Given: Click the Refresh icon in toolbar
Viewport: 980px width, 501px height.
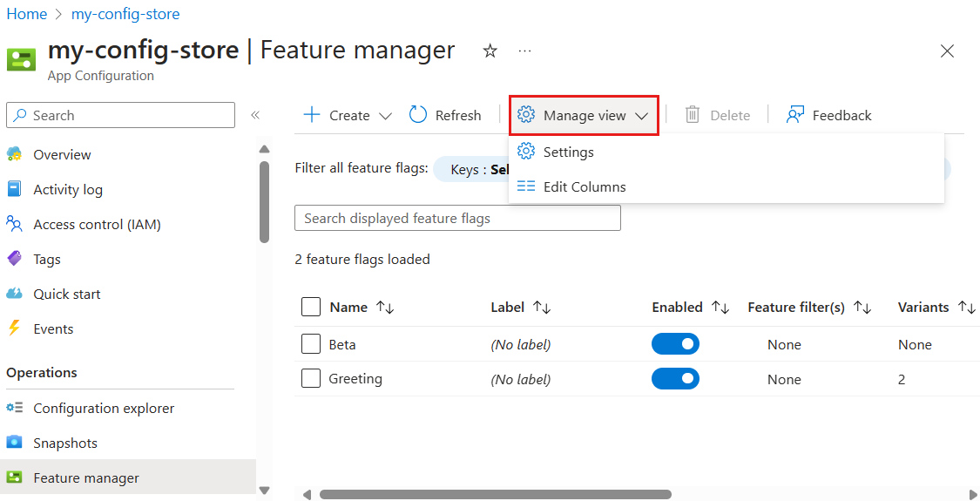Looking at the screenshot, I should coord(418,115).
